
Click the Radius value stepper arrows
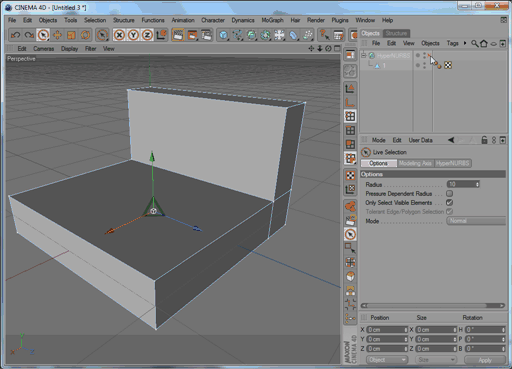pyautogui.click(x=477, y=184)
